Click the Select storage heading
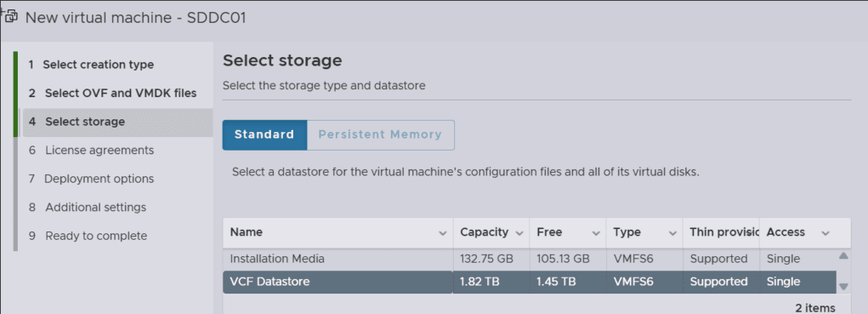The image size is (868, 314). coord(282,60)
